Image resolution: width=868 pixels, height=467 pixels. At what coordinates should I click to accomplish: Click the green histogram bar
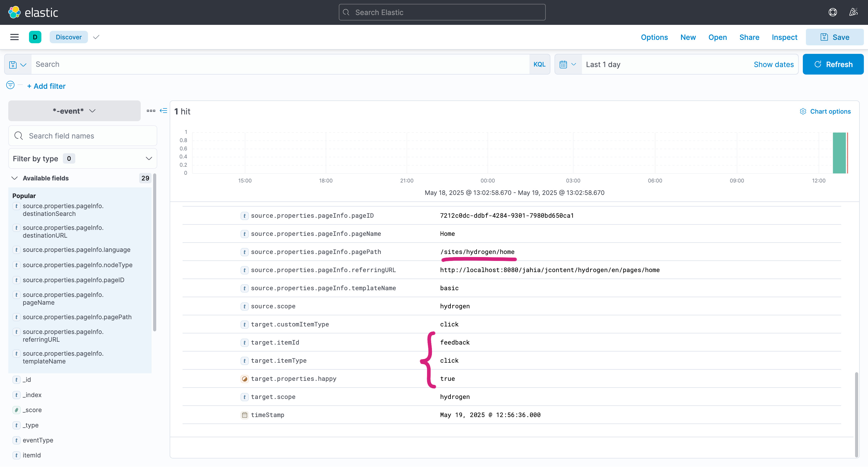[839, 153]
